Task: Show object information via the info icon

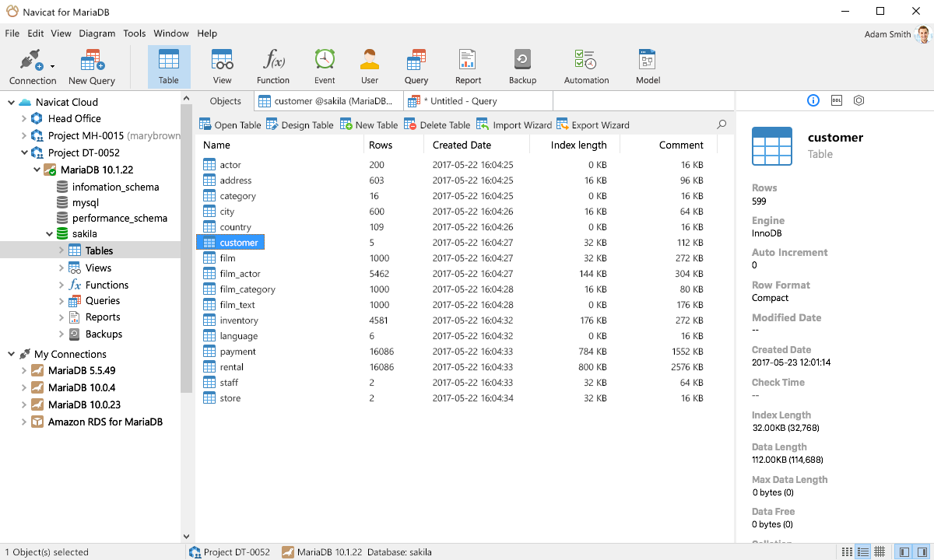Action: (813, 100)
